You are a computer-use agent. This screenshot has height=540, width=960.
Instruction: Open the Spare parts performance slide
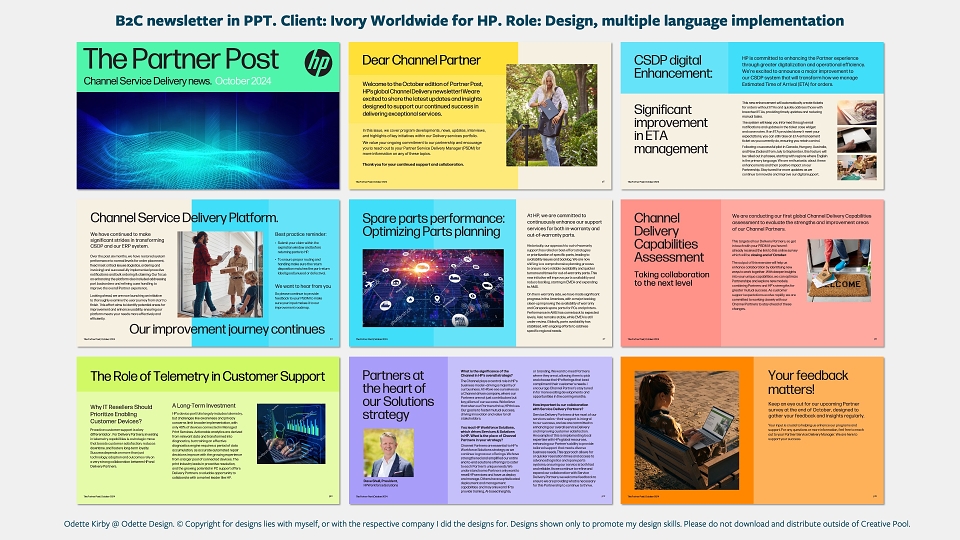(480, 273)
